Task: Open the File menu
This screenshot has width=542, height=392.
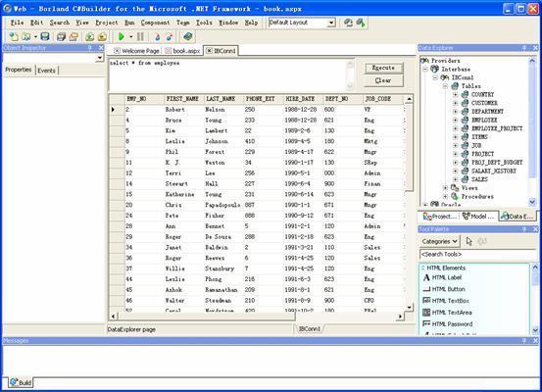Action: pyautogui.click(x=17, y=23)
